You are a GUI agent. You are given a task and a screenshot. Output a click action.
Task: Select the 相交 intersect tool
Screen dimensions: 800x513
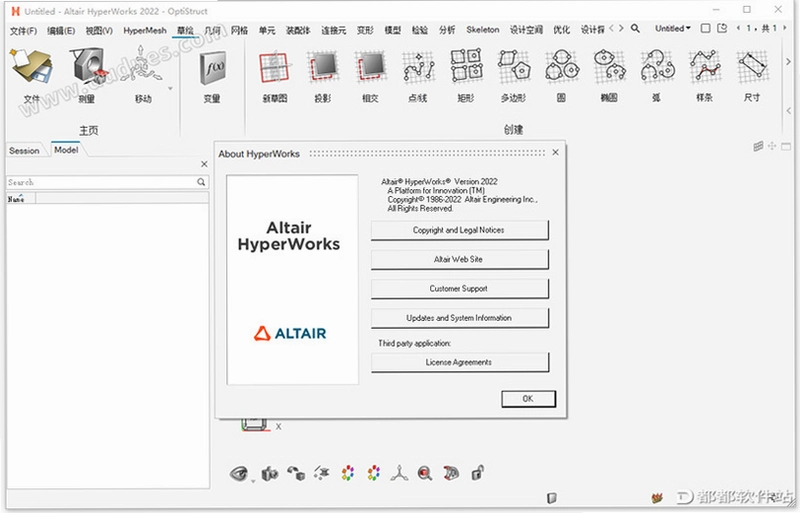point(370,76)
